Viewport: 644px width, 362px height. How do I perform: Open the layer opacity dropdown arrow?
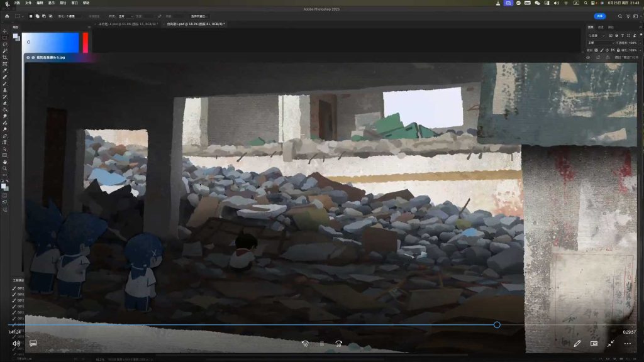tap(639, 43)
